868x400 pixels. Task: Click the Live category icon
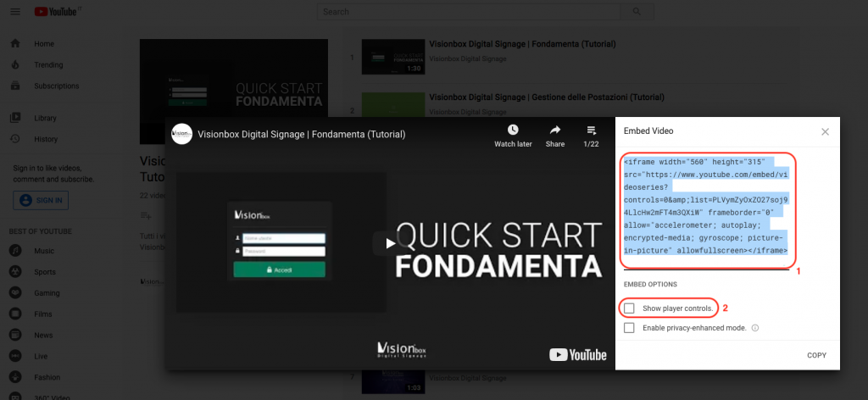tap(15, 356)
